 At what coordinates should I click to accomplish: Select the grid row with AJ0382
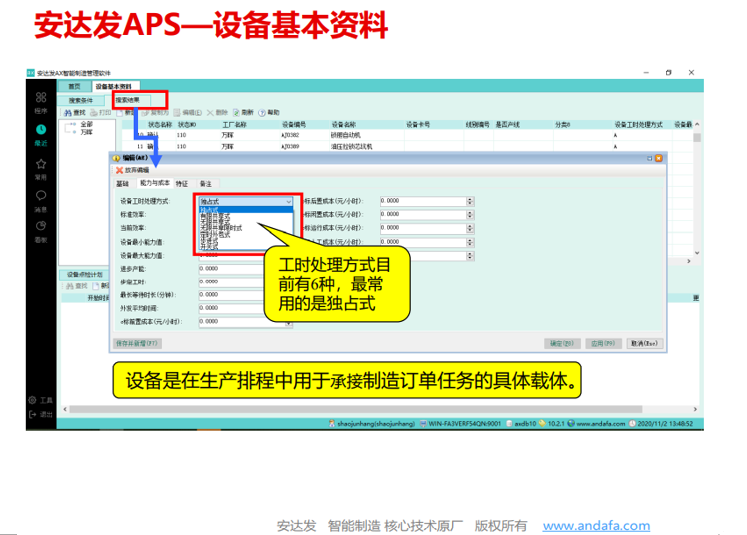(407, 135)
